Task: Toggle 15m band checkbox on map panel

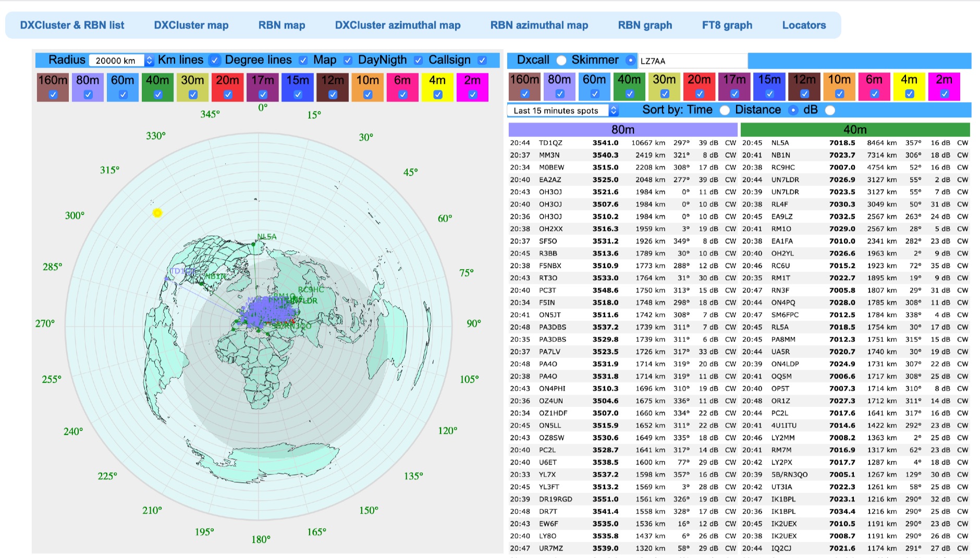Action: coord(298,94)
